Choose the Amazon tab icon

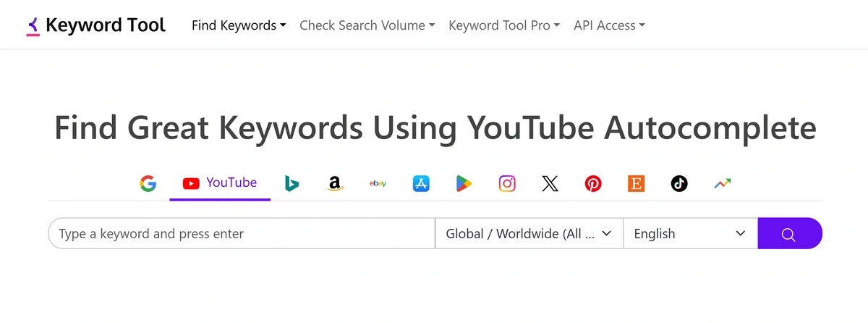334,184
